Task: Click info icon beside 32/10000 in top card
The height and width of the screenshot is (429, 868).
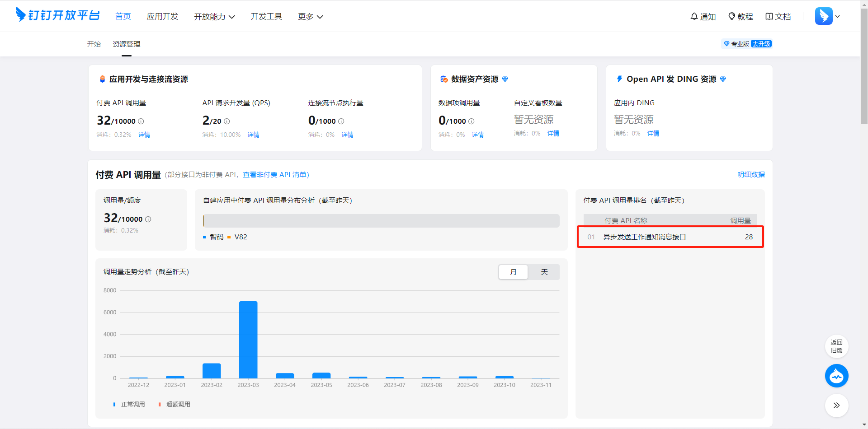Action: coord(141,121)
